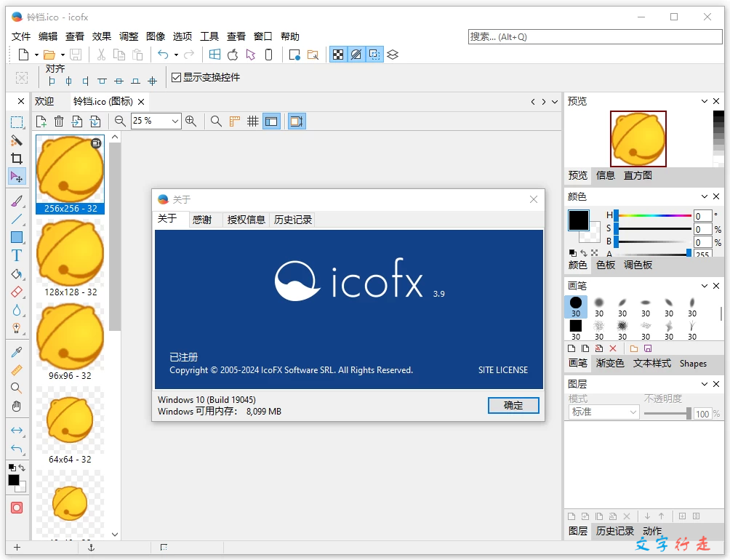Click the Apple icon creation button

pos(233,55)
